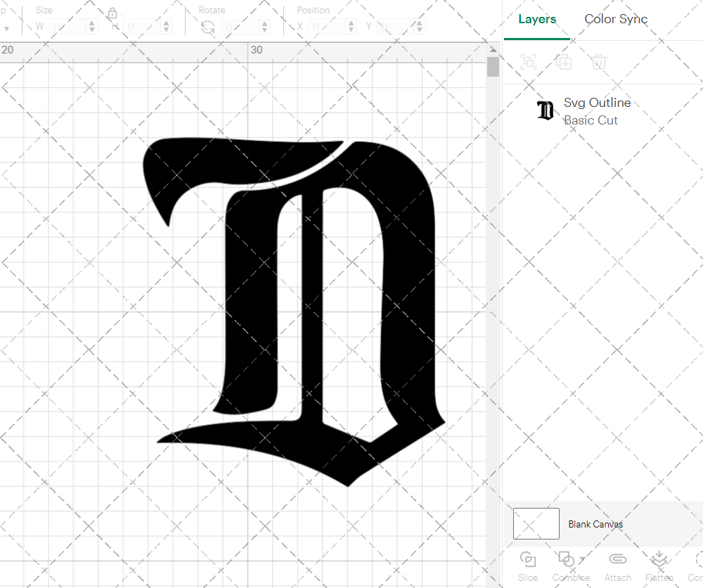Image resolution: width=703 pixels, height=588 pixels.
Task: Switch to the Color Sync tab
Action: point(616,19)
